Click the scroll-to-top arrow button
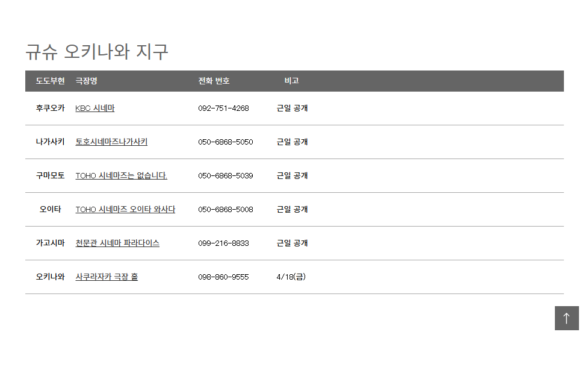588x367 pixels. click(566, 318)
